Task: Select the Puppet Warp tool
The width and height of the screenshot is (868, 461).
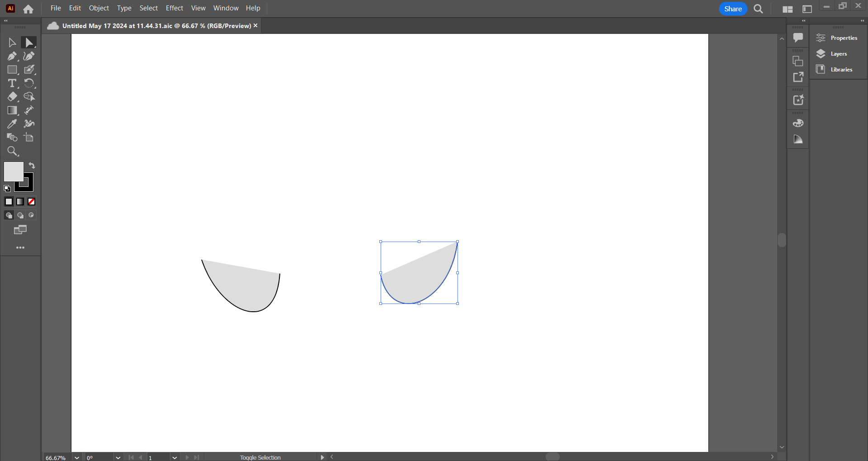Action: tap(29, 124)
